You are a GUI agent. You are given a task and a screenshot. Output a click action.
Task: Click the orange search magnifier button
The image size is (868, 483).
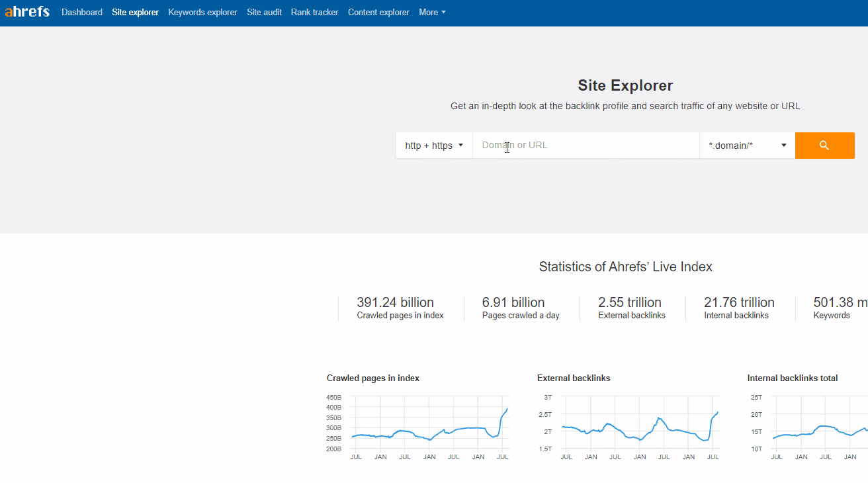824,145
